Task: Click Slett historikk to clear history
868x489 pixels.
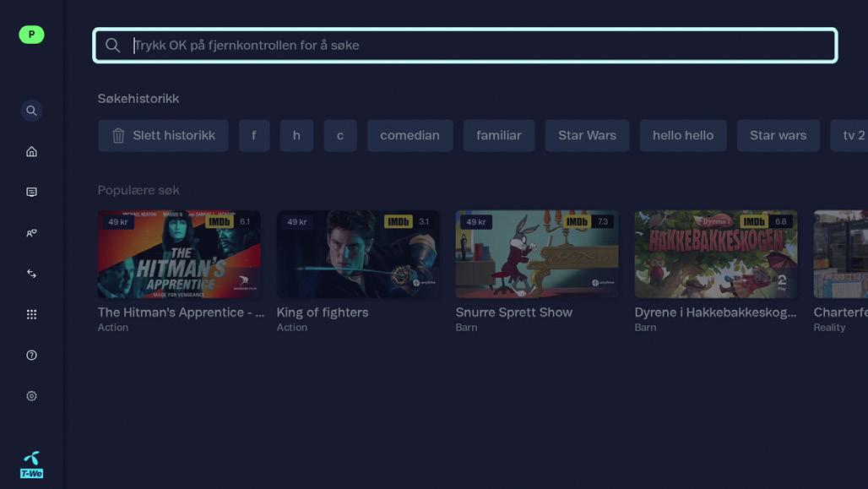Action: tap(163, 136)
